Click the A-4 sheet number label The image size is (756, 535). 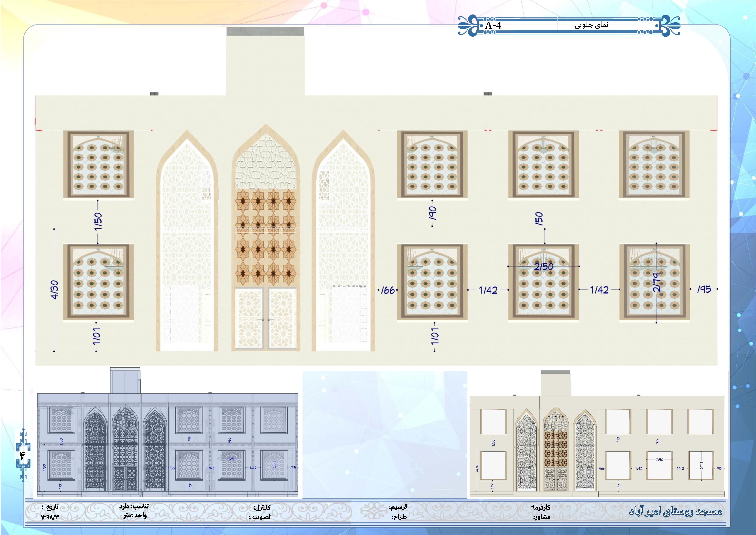tap(493, 25)
